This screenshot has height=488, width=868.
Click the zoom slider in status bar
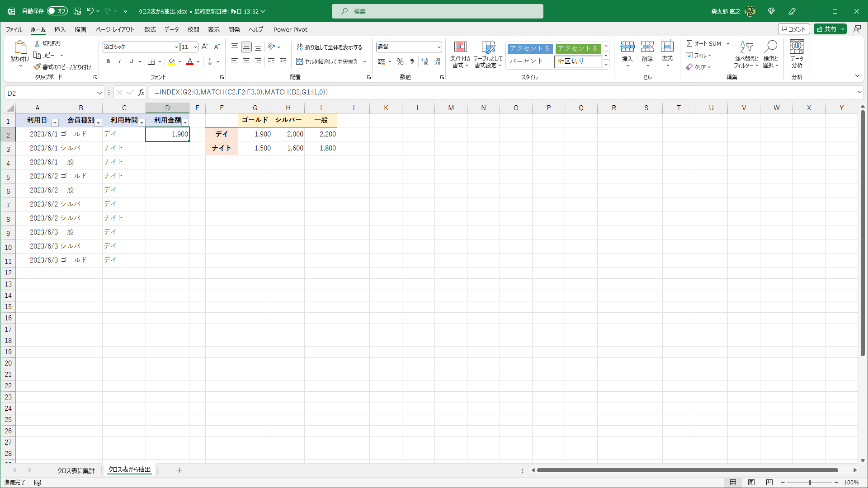coord(809,483)
